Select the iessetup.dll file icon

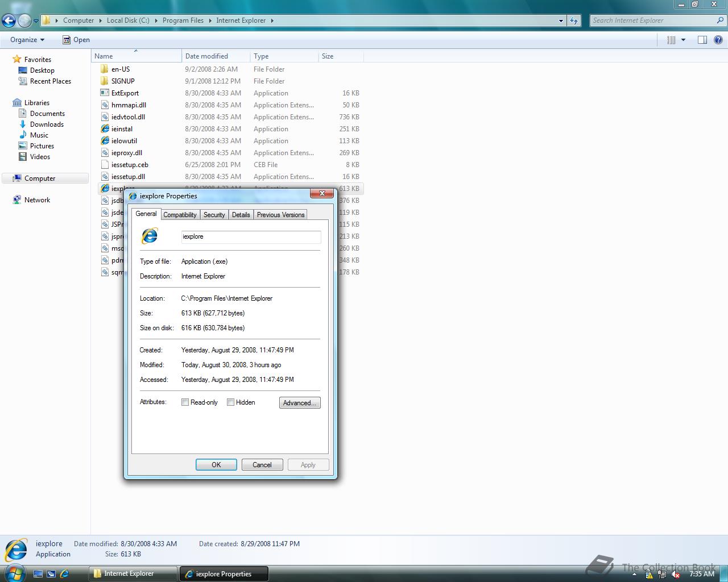(105, 177)
